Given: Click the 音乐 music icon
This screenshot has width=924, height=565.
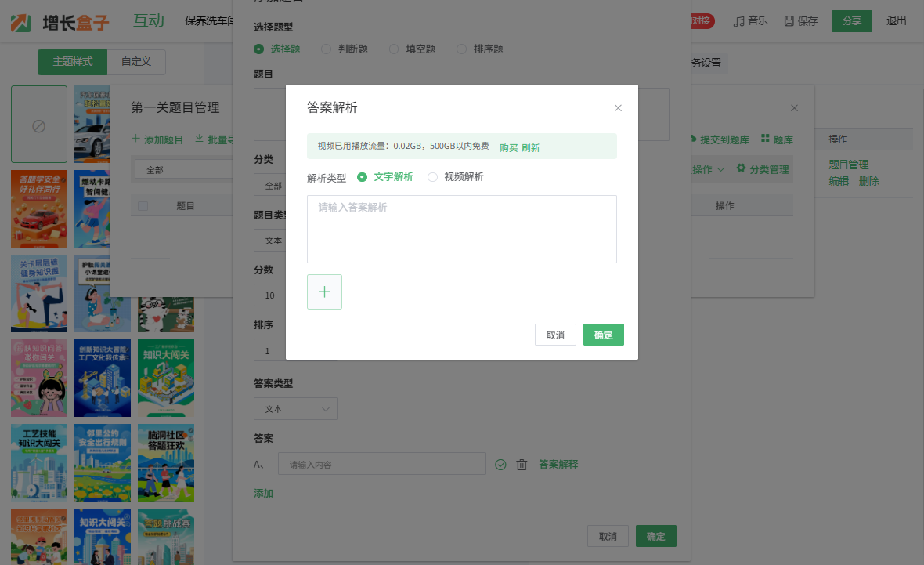Looking at the screenshot, I should [x=738, y=21].
